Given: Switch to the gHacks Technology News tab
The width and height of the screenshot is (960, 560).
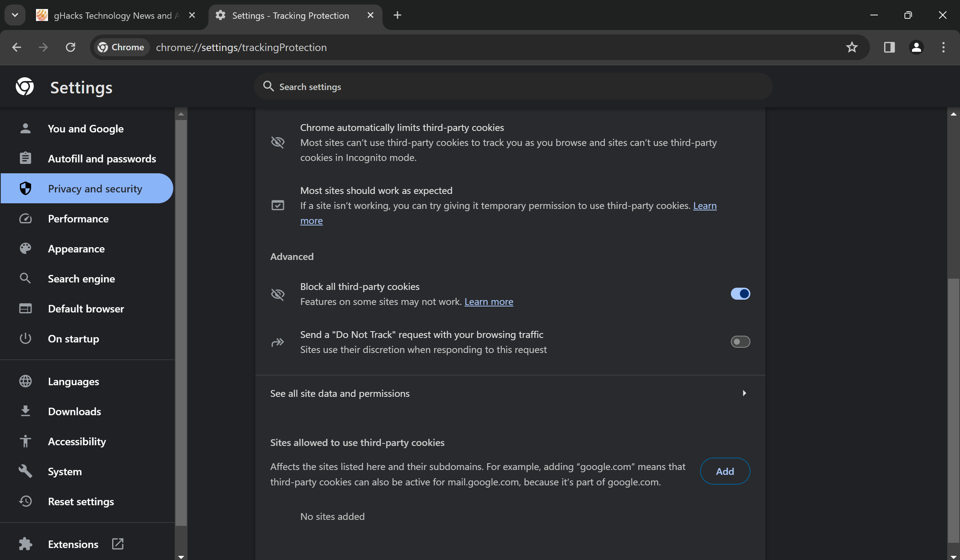Looking at the screenshot, I should pyautogui.click(x=111, y=16).
